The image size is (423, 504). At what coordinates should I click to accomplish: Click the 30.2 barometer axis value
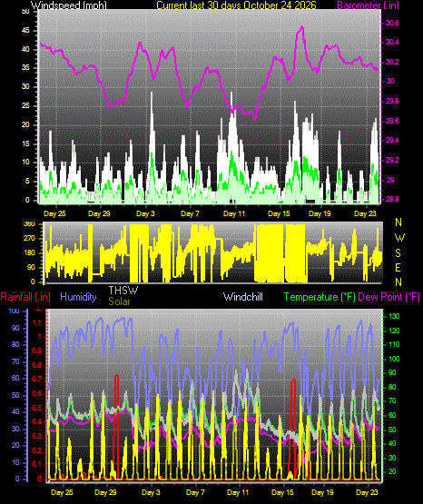pyautogui.click(x=392, y=62)
